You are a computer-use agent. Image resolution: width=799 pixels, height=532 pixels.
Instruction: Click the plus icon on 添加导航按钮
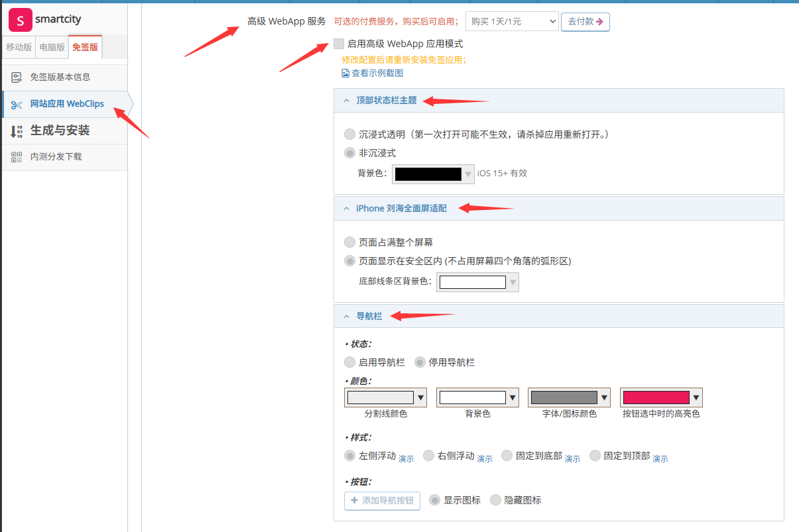click(x=354, y=500)
